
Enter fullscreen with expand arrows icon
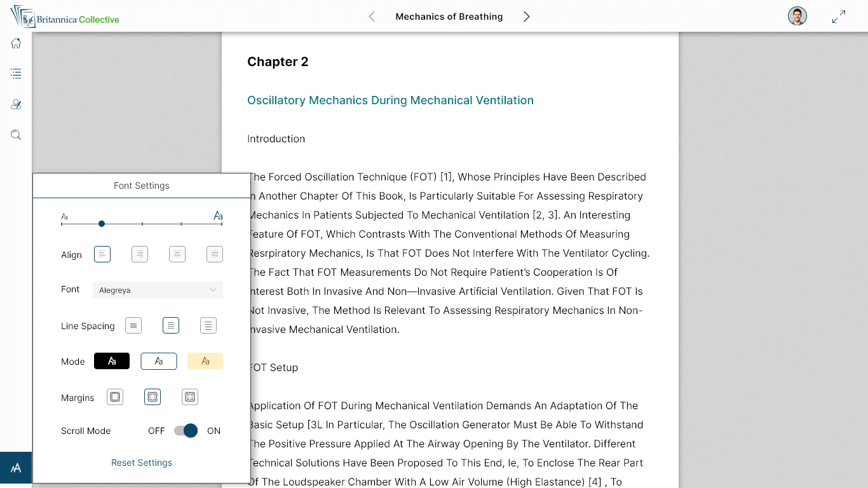(x=839, y=17)
